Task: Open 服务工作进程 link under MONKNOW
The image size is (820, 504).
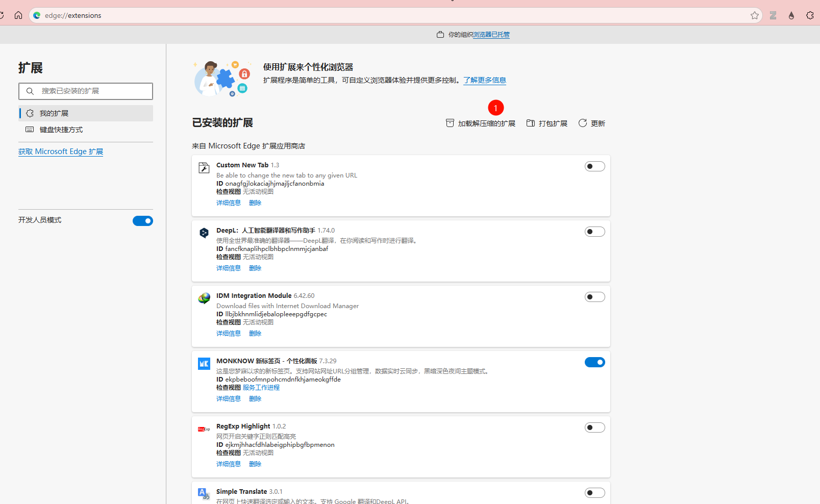Action: [x=261, y=388]
